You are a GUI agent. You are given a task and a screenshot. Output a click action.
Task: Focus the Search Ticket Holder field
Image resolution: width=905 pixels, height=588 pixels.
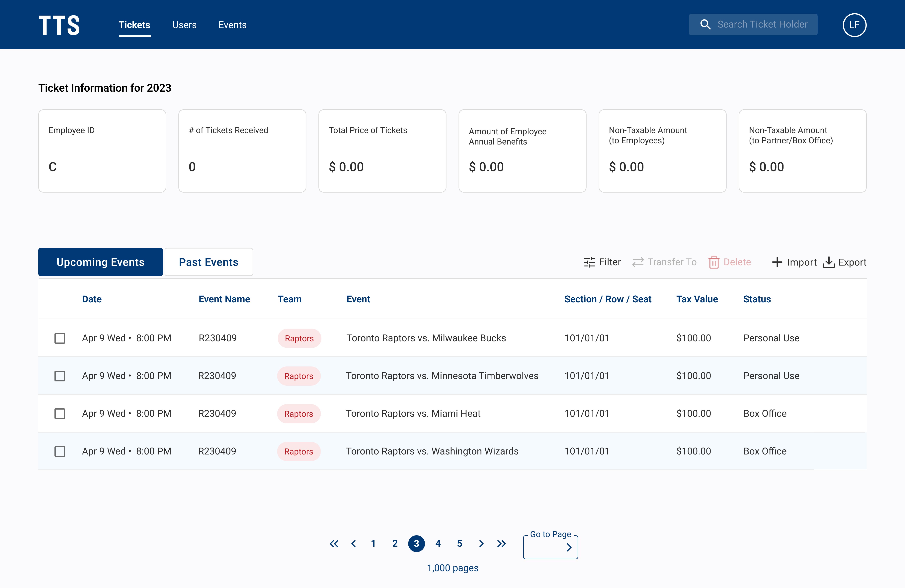pyautogui.click(x=762, y=25)
